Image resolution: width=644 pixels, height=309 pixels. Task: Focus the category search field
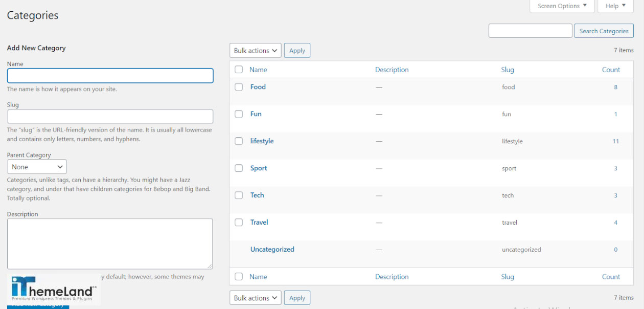click(x=530, y=31)
